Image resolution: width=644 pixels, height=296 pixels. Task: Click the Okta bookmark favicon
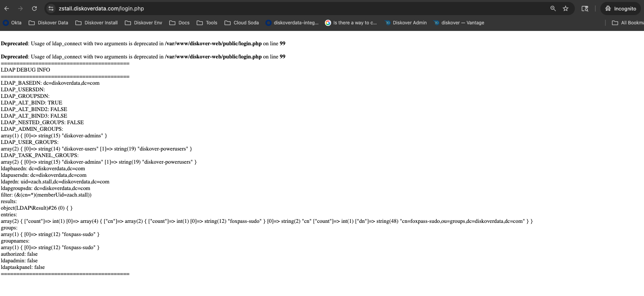[x=6, y=23]
